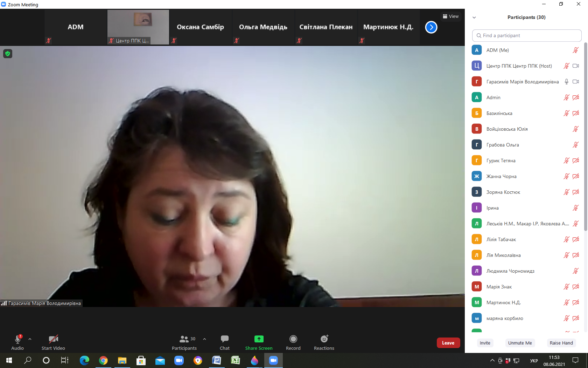
Task: Open the Reactions menu
Action: click(x=324, y=342)
